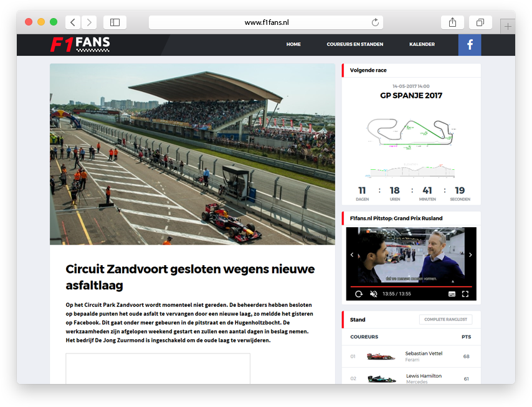
Task: Enter fullscreen video mode
Action: (465, 294)
